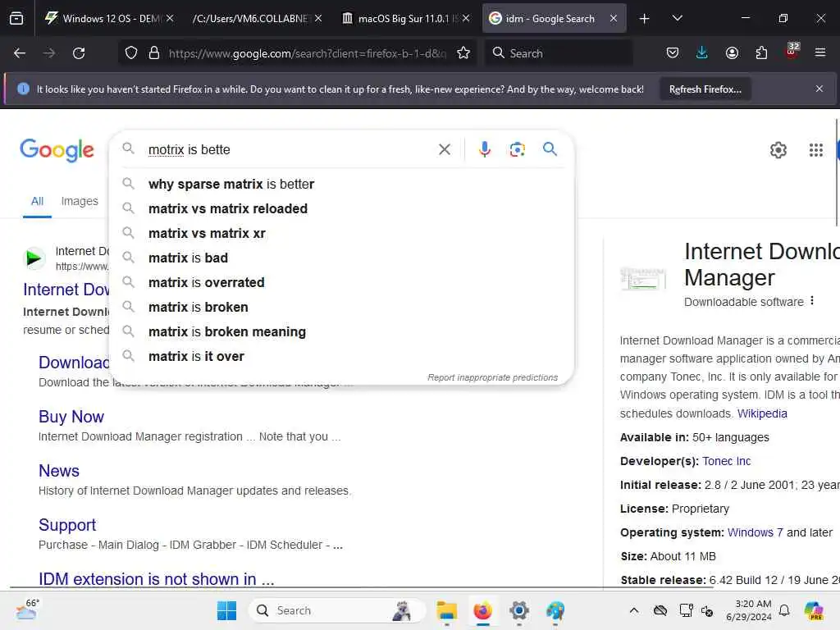
Task: Open the Windows 7 operating system link
Action: point(755,532)
